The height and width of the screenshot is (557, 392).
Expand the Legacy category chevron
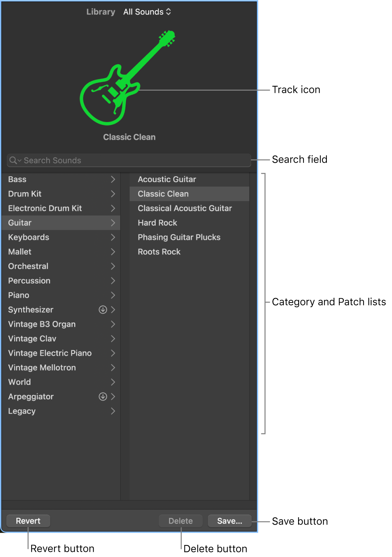pos(113,411)
